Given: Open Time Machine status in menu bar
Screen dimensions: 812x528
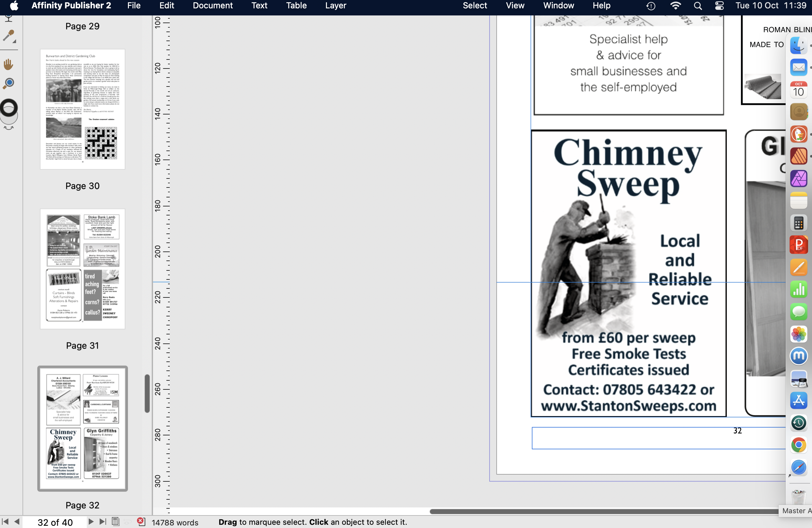Looking at the screenshot, I should [651, 6].
